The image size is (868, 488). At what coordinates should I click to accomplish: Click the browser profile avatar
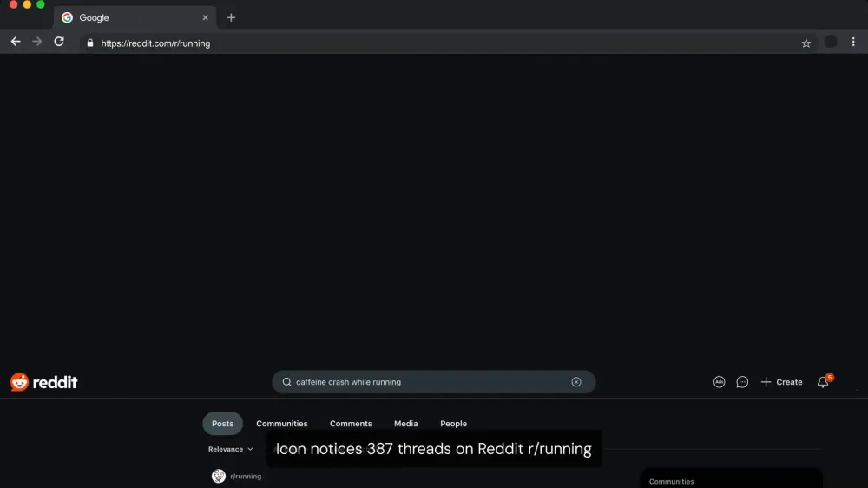831,42
